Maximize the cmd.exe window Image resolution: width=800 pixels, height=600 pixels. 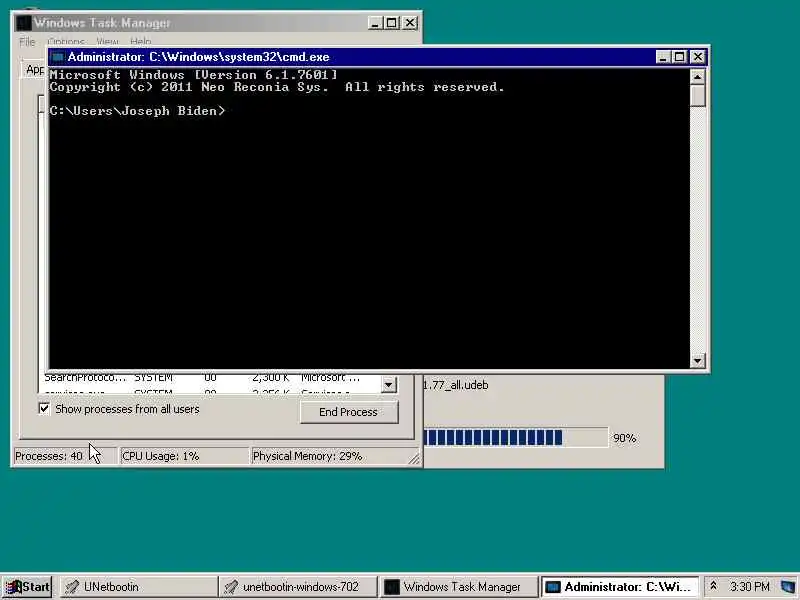pos(680,57)
